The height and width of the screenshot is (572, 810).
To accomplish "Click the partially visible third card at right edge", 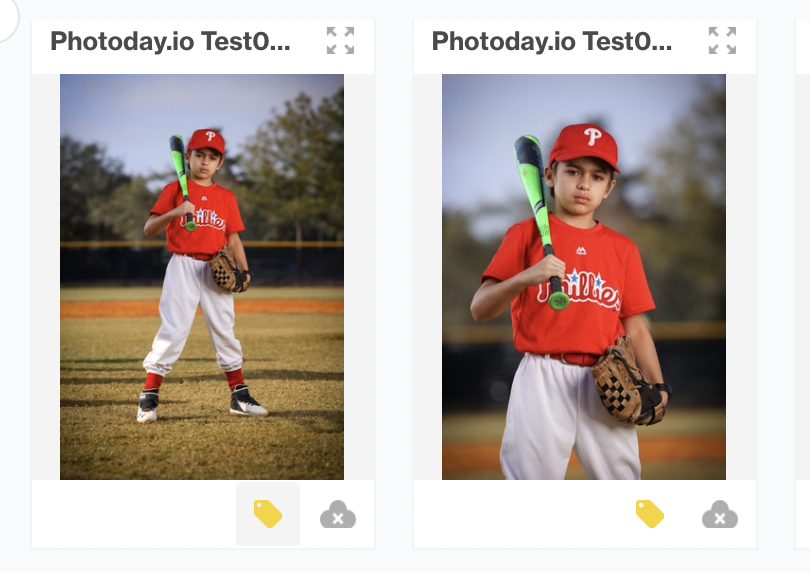I will 803,284.
